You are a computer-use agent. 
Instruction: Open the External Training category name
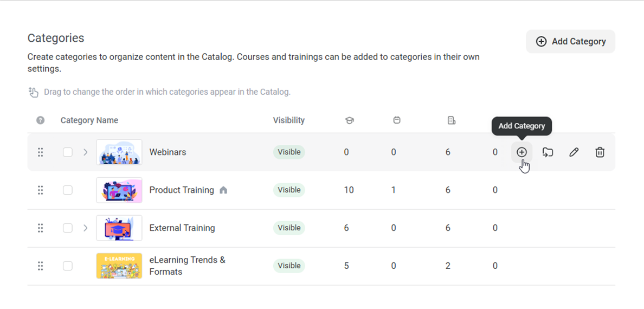(x=182, y=228)
